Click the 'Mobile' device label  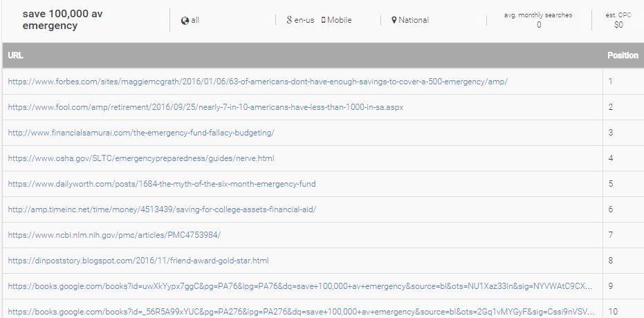pos(339,20)
